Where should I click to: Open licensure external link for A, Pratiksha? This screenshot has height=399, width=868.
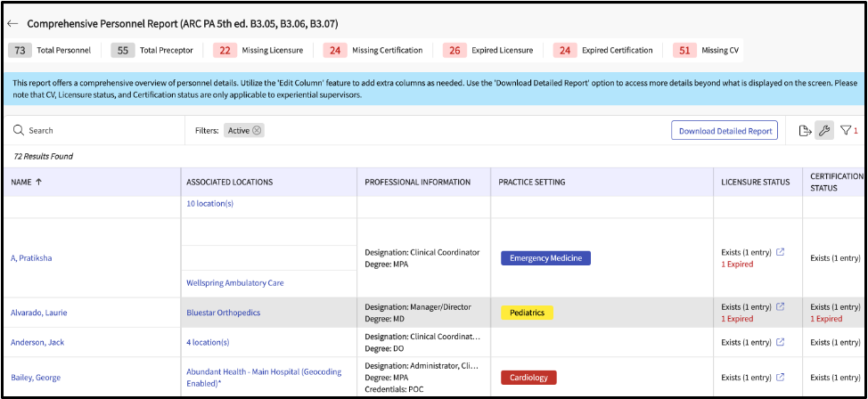click(x=781, y=252)
